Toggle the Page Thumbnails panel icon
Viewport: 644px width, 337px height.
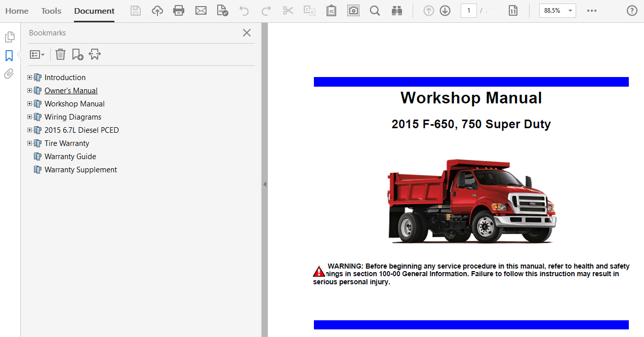(9, 37)
